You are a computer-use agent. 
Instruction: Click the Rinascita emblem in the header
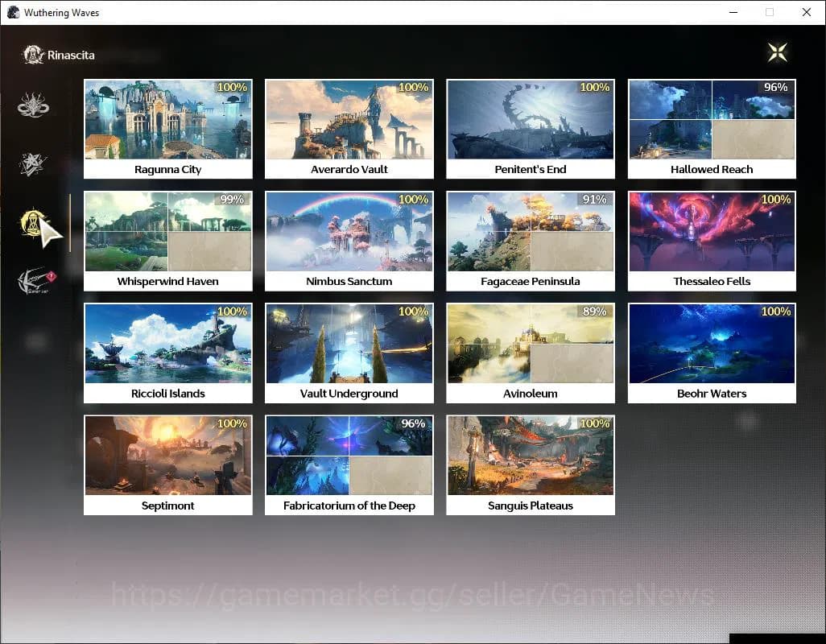(x=34, y=55)
